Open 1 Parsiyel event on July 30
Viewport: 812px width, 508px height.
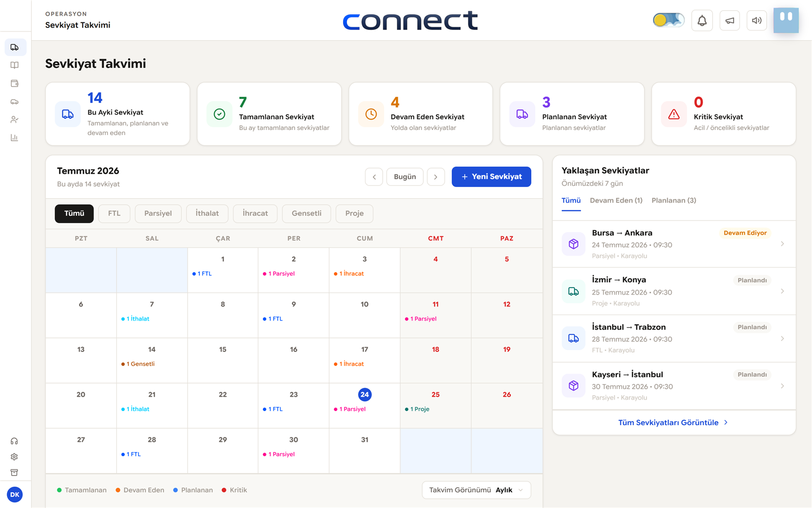(279, 455)
